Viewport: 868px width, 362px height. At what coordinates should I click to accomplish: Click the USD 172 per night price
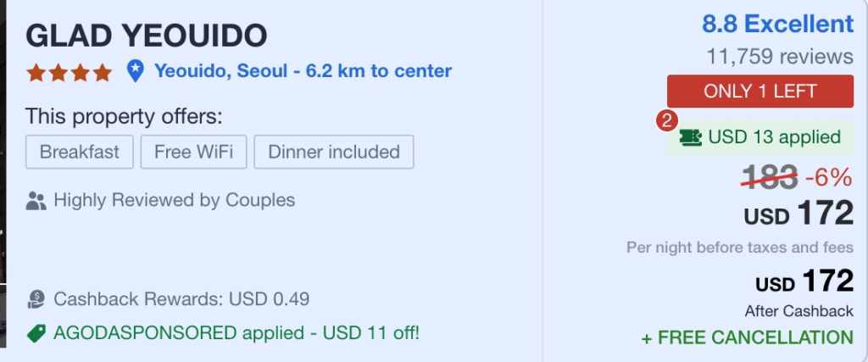pos(798,214)
